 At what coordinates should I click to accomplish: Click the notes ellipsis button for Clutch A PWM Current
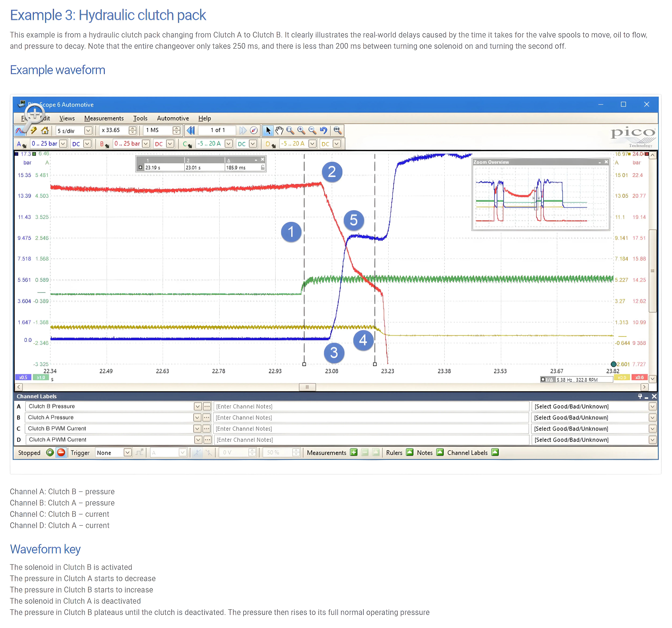[x=208, y=439]
